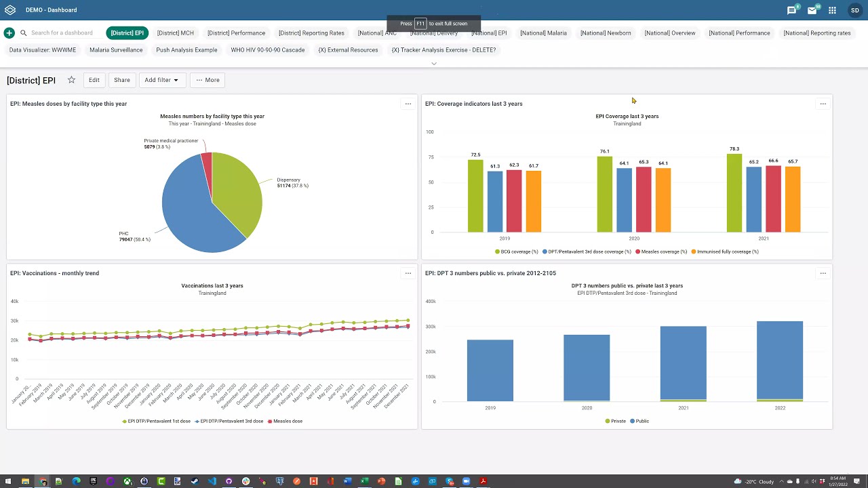This screenshot has width=868, height=488.
Task: Open the Add filter dropdown
Action: point(161,80)
